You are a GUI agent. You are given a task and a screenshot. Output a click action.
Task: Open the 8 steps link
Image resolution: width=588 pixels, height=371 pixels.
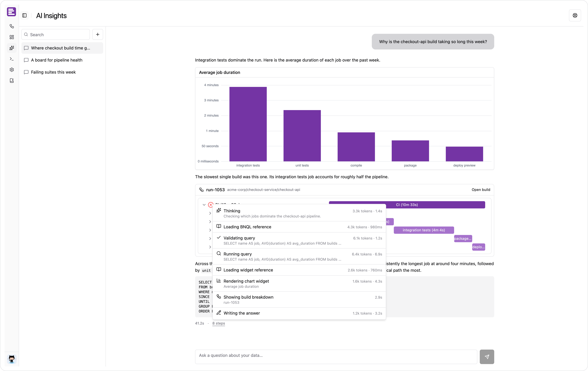[219, 323]
